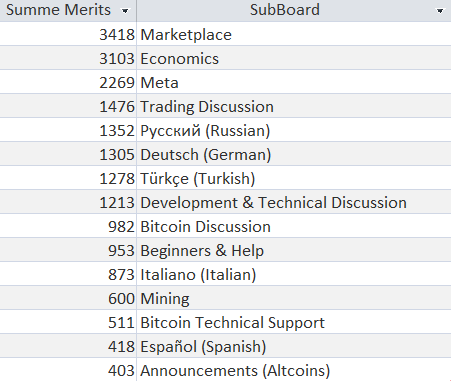The image size is (451, 381).
Task: Open the Summe Merits column dropdown arrow
Action: (x=125, y=11)
